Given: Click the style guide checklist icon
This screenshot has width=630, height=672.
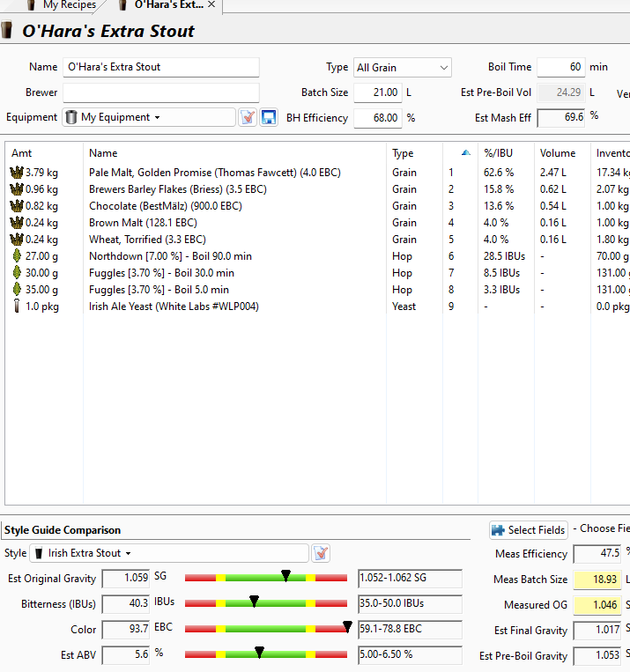Looking at the screenshot, I should [x=321, y=553].
